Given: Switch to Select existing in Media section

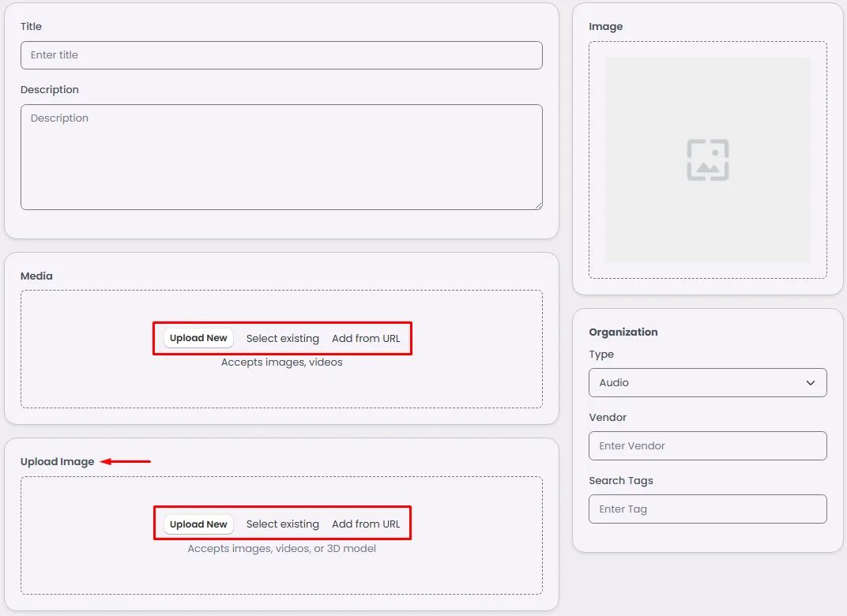Looking at the screenshot, I should point(283,339).
